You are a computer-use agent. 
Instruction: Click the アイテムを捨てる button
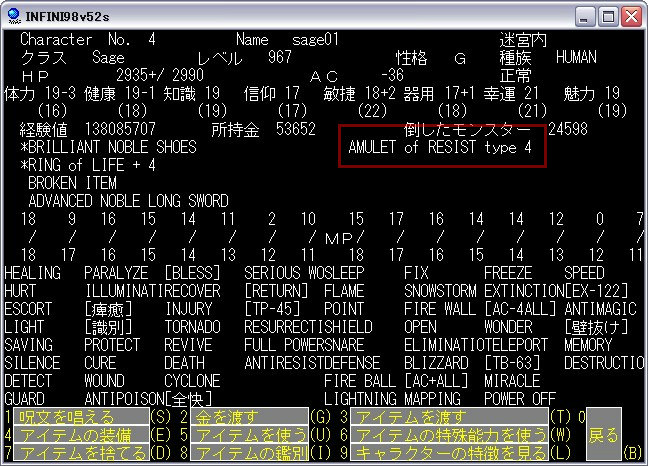[x=81, y=453]
